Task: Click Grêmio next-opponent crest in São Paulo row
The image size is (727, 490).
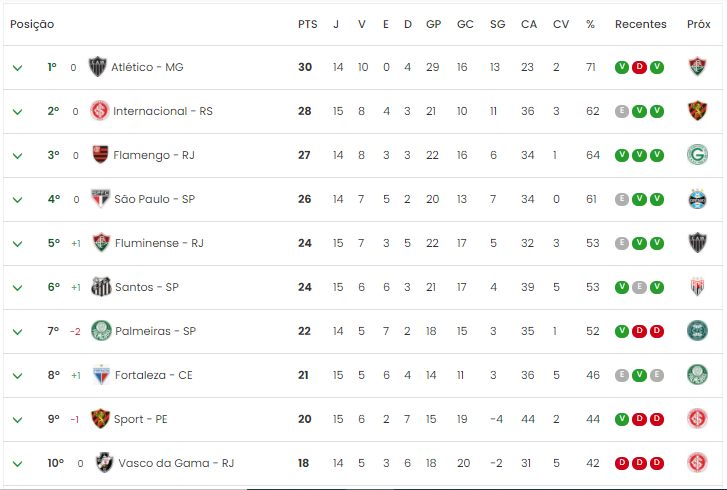Action: pos(697,199)
